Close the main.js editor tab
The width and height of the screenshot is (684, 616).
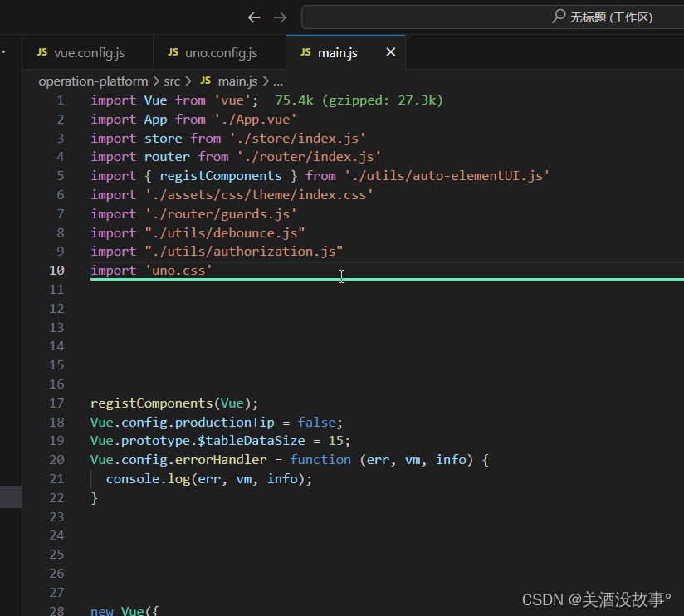coord(390,51)
